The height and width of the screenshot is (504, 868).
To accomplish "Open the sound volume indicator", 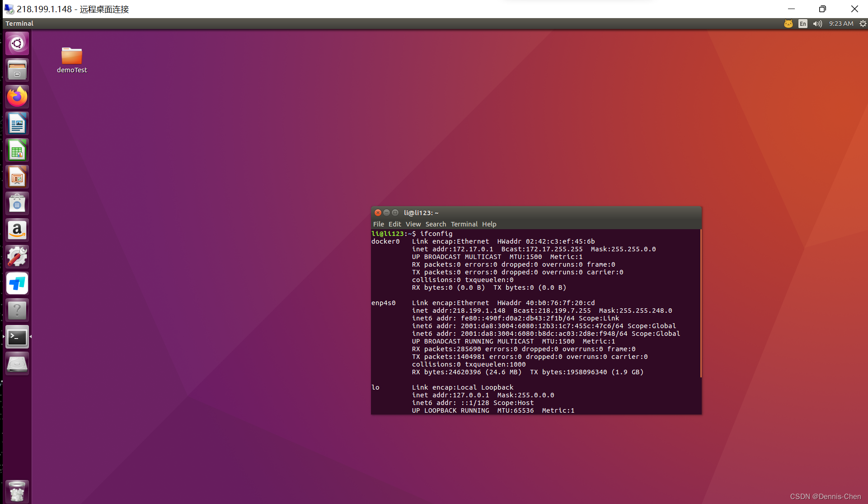I will [x=817, y=24].
